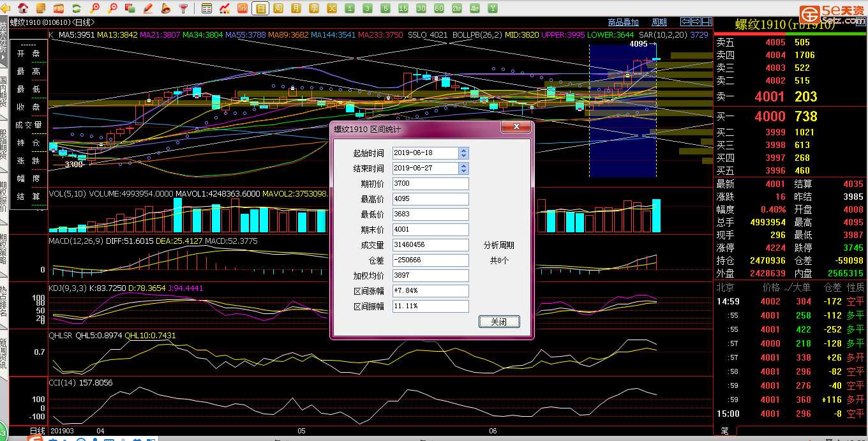This screenshot has height=441, width=868.
Task: Open the quote list table icon
Action: click(207, 8)
